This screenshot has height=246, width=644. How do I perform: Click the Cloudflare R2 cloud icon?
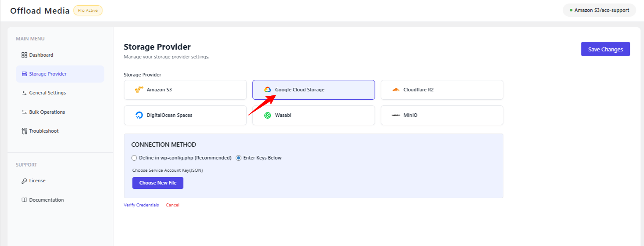[396, 90]
